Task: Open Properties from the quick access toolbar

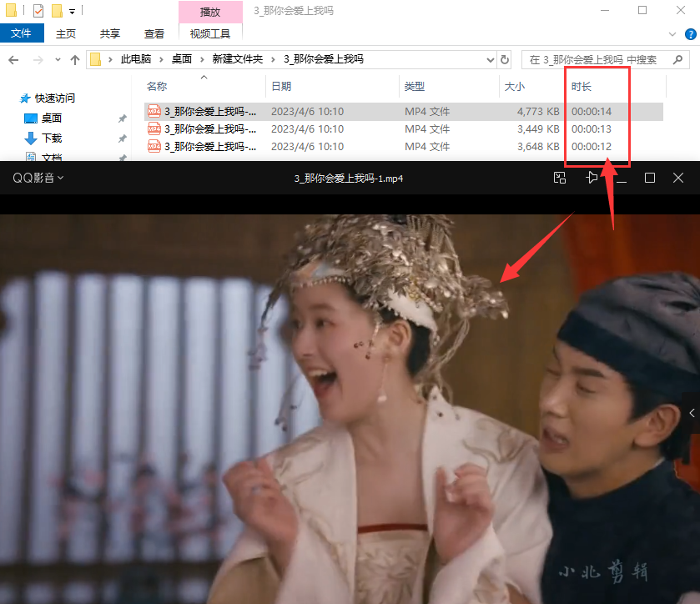Action: pyautogui.click(x=38, y=10)
